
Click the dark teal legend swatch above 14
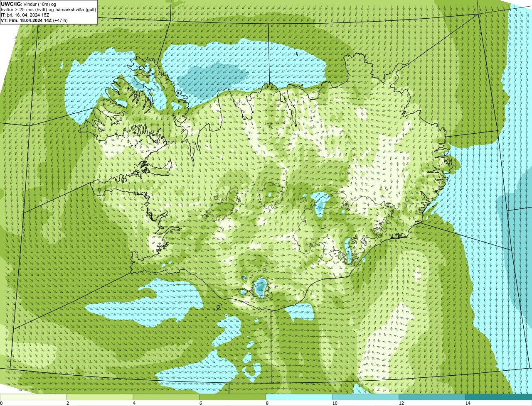[x=499, y=397]
